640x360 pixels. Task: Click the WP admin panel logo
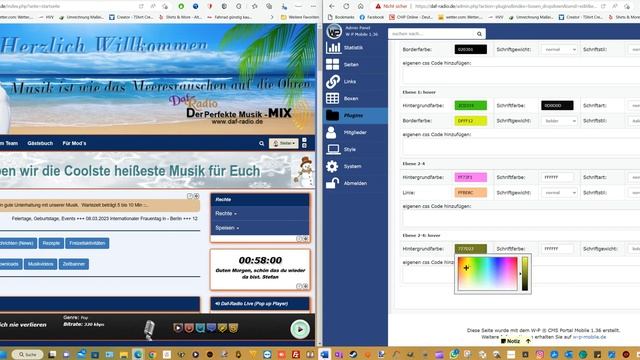(x=334, y=31)
